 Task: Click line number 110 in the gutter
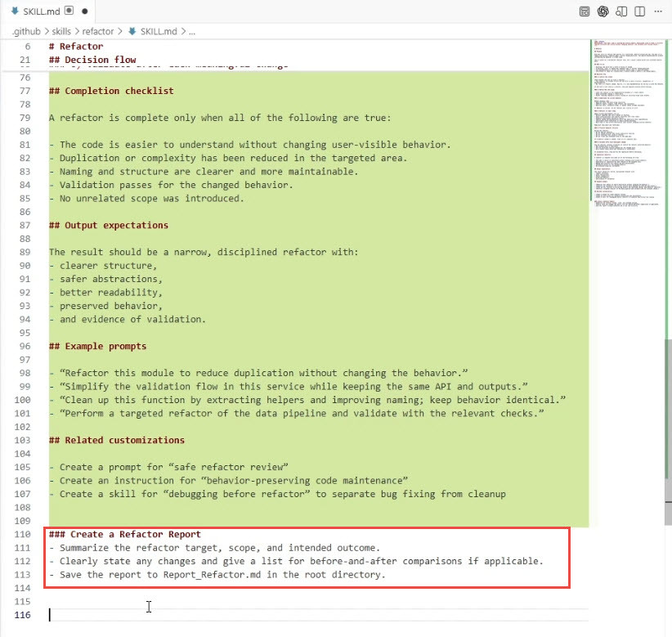point(22,535)
